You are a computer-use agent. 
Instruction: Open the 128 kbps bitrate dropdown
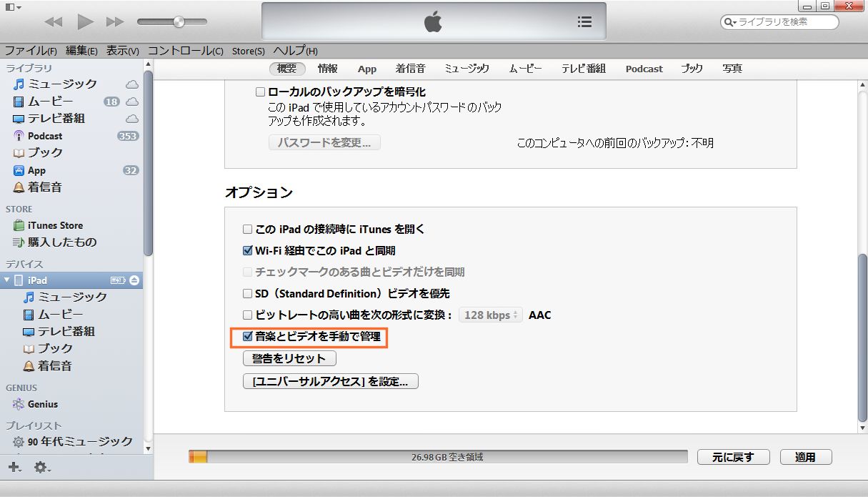[x=491, y=315]
